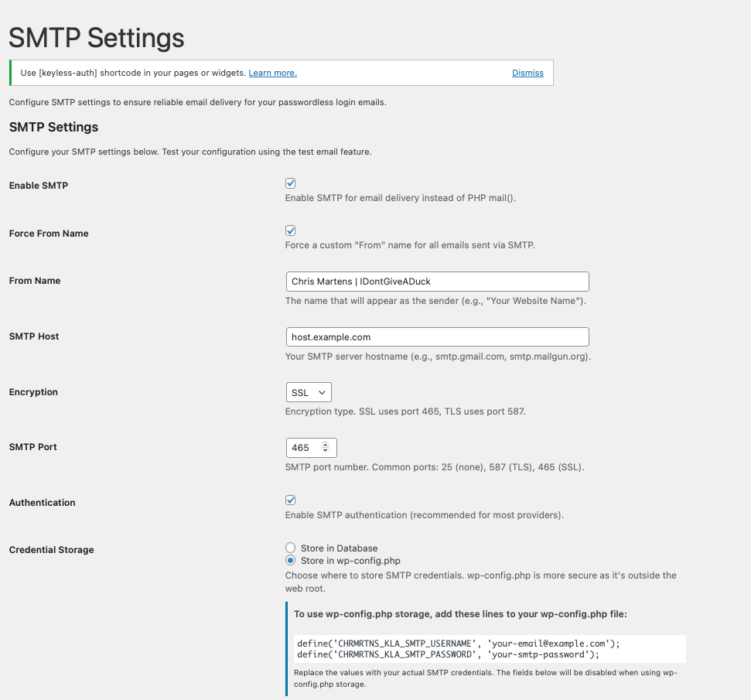
Task: Increase SMTP Port with stepper up arrow
Action: [x=325, y=445]
